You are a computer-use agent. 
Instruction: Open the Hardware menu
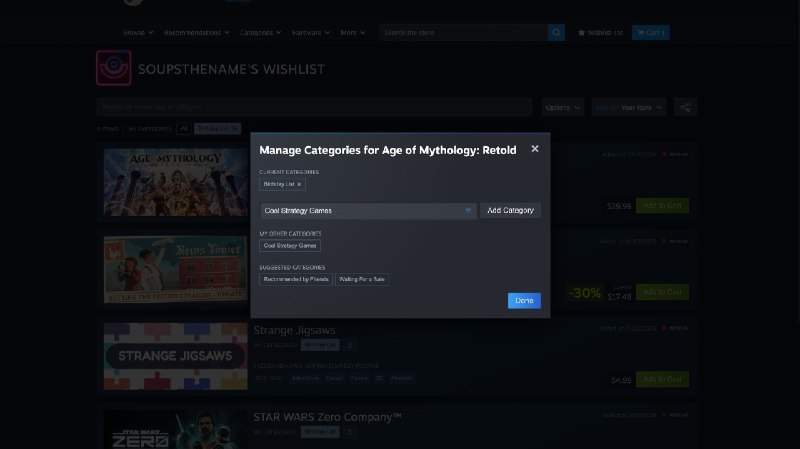(311, 33)
